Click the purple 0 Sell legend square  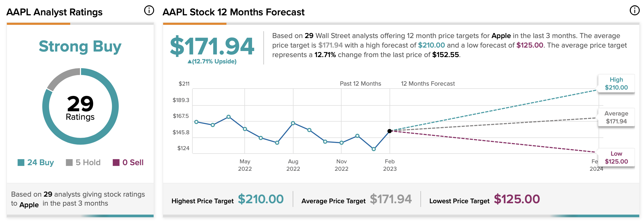[116, 163]
